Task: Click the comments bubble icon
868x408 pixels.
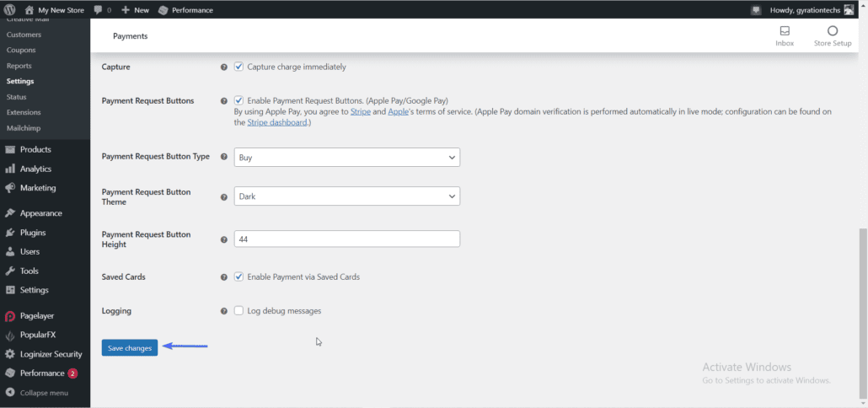Action: coord(98,10)
